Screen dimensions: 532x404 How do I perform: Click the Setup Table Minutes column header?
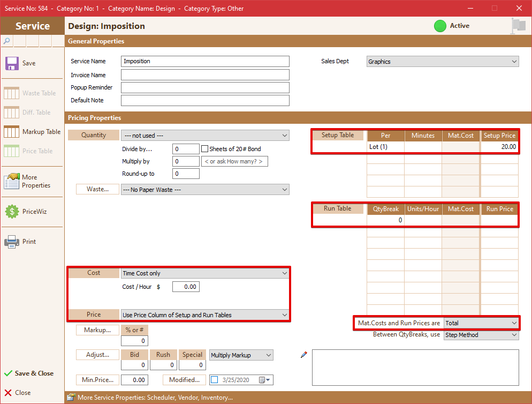[423, 136]
